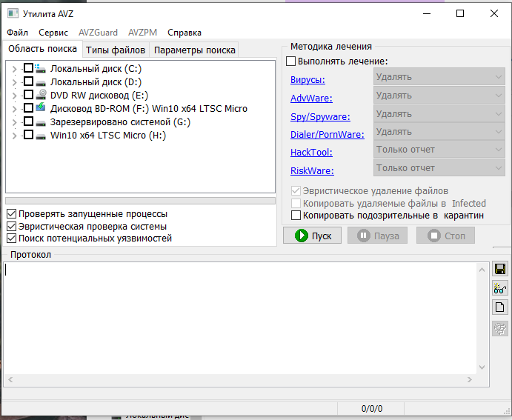This screenshot has height=420, width=512.
Task: Open the Сервис menu
Action: point(53,33)
